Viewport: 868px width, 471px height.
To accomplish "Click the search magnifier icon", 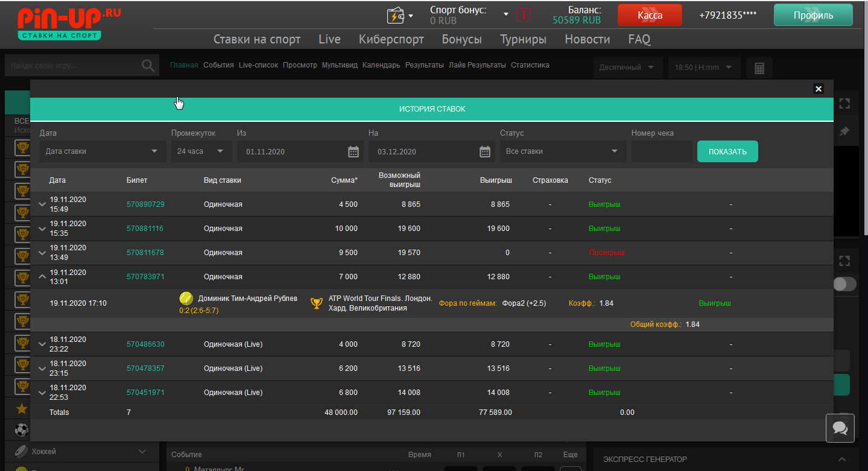I will pyautogui.click(x=148, y=65).
